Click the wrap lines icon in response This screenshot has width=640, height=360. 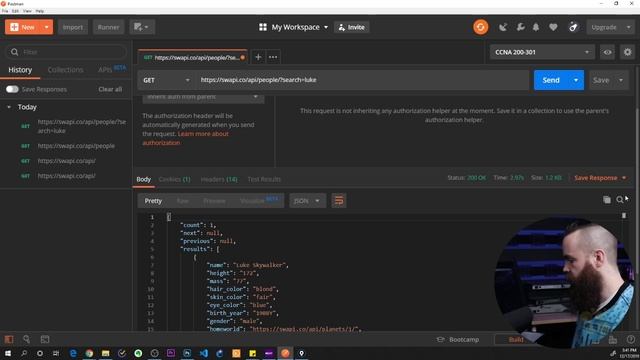(339, 200)
